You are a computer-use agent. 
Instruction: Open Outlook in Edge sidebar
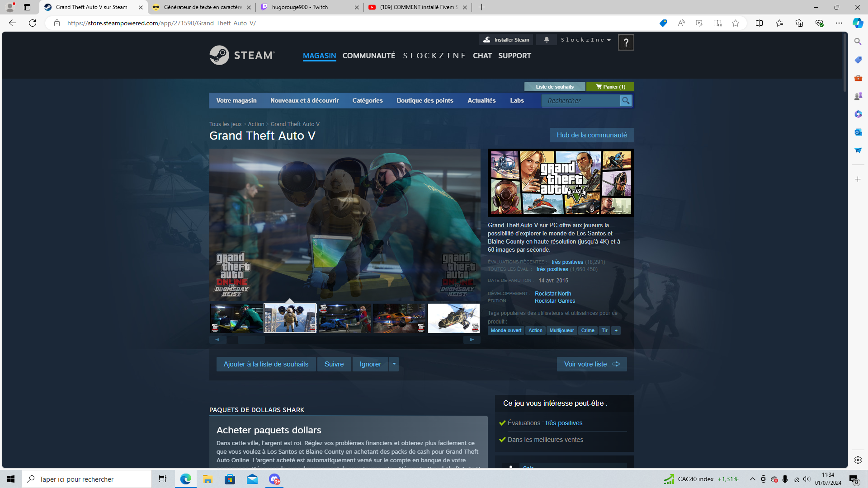coord(858,132)
